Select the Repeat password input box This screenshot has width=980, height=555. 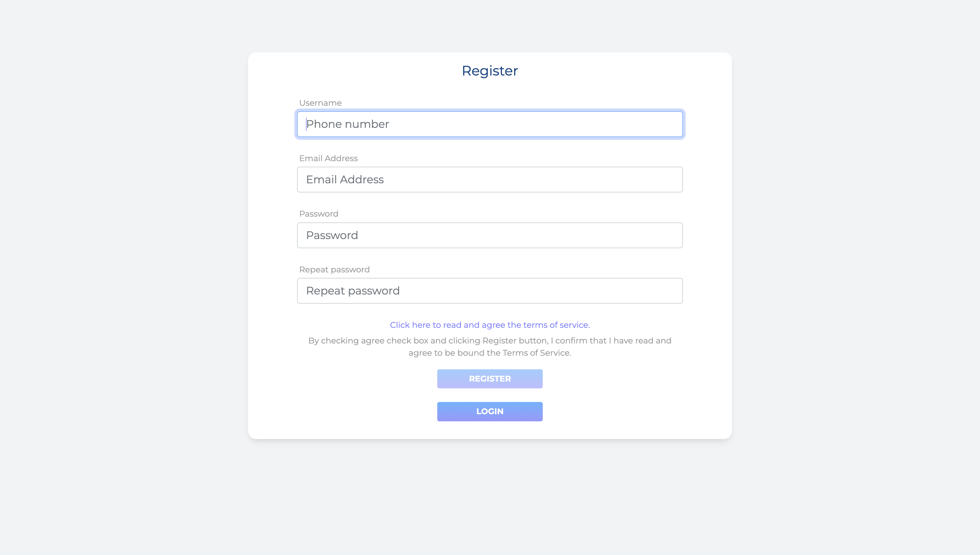(x=490, y=291)
